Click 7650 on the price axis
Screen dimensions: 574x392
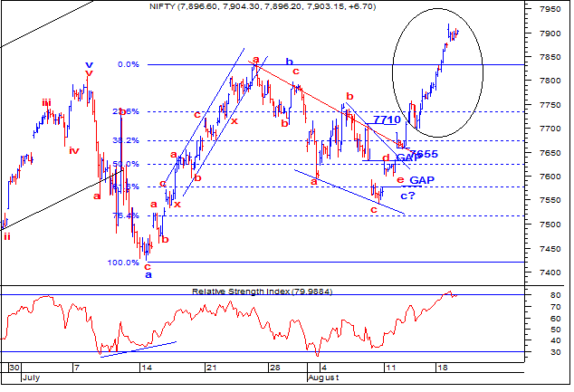click(x=550, y=153)
